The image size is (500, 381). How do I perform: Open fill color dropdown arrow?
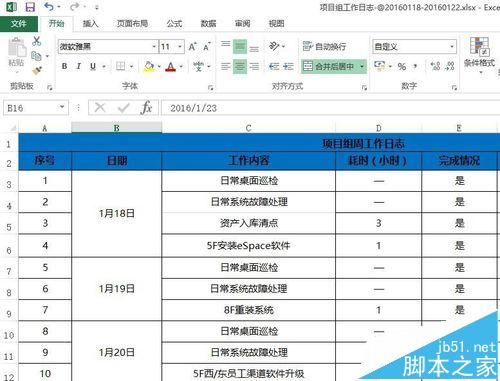pyautogui.click(x=159, y=66)
